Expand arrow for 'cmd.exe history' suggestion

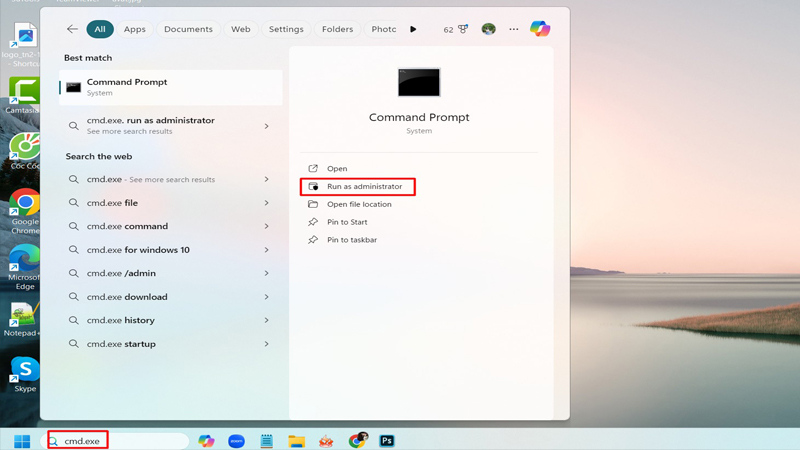pyautogui.click(x=266, y=320)
